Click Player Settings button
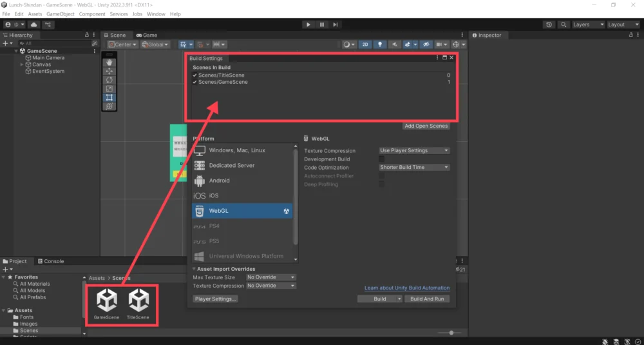 [x=215, y=299]
